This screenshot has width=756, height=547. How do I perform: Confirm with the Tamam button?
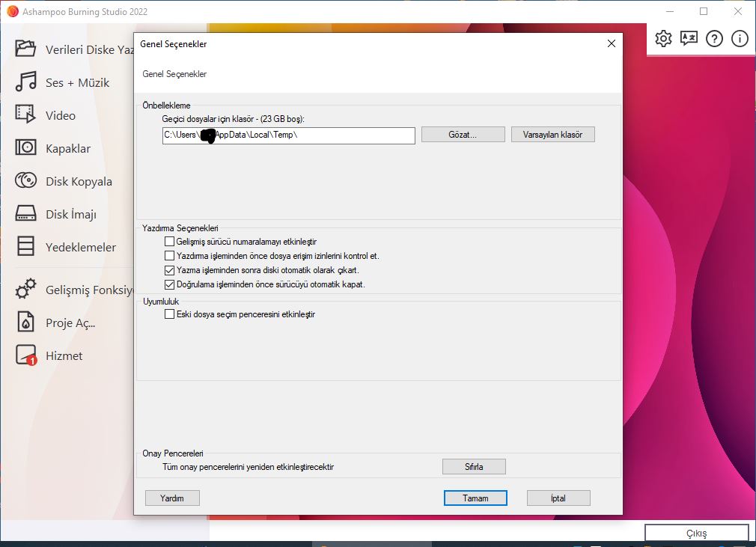[x=475, y=498]
